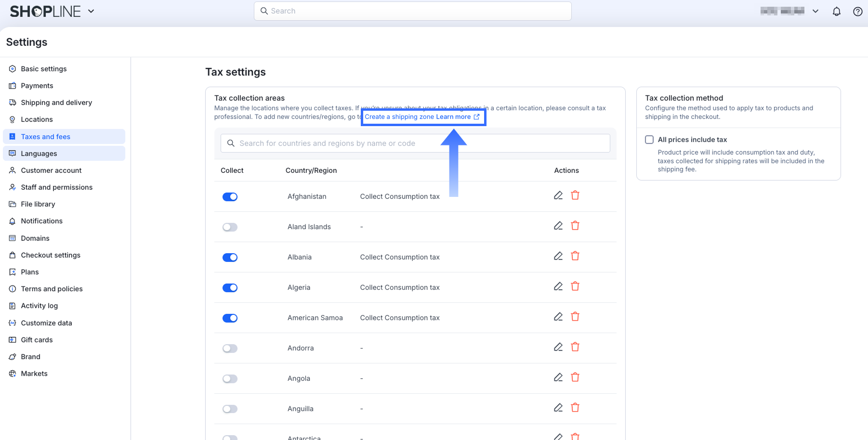Image resolution: width=868 pixels, height=440 pixels.
Task: Expand the SHOPLINE store dropdown
Action: pos(91,11)
